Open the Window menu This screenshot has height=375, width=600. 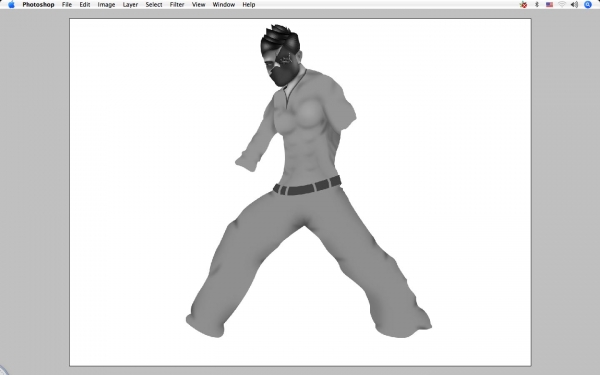click(224, 5)
